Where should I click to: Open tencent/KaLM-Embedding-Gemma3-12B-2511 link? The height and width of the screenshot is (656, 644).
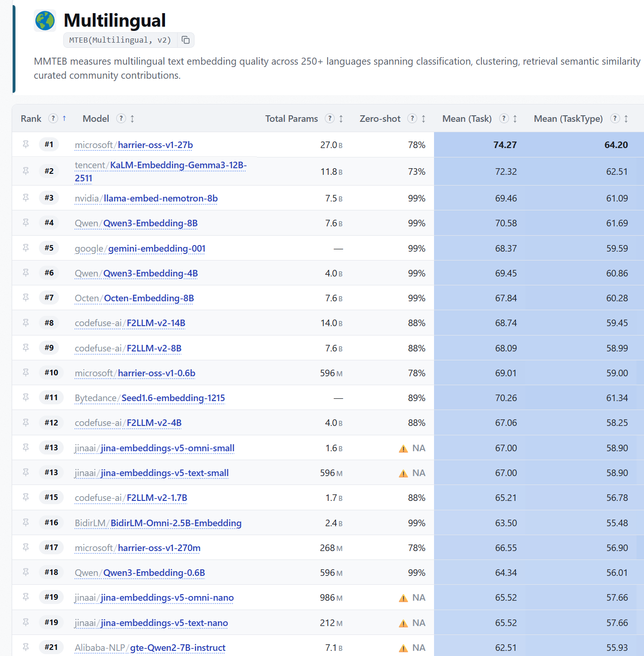[x=160, y=171]
